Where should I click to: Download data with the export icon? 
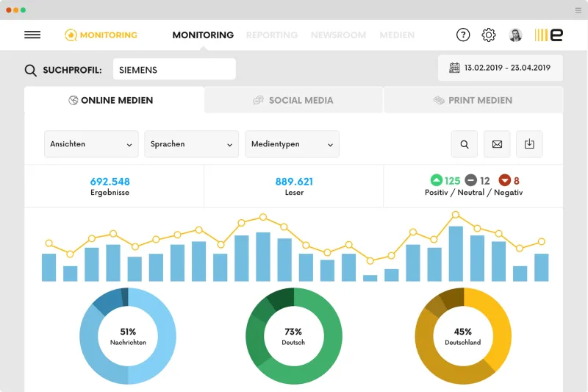point(529,144)
